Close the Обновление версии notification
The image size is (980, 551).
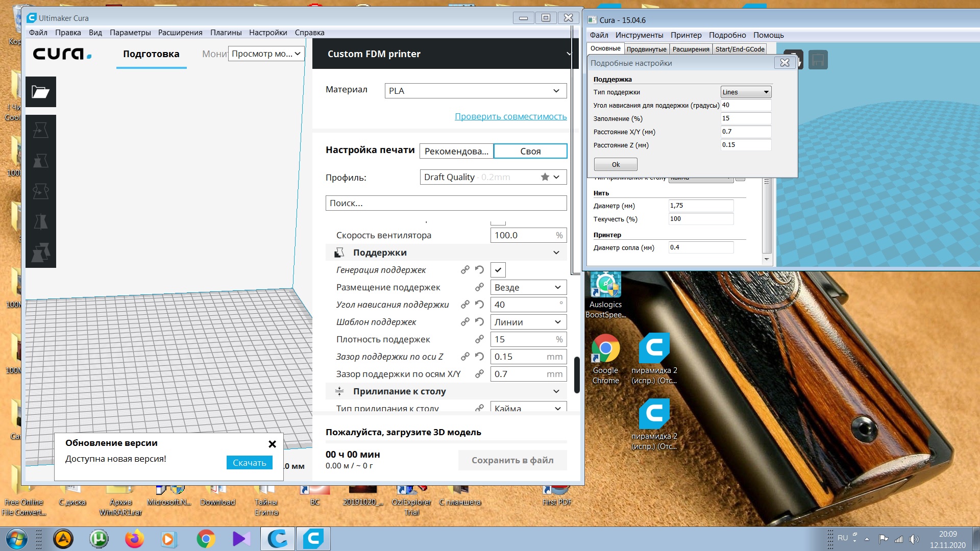(x=272, y=444)
